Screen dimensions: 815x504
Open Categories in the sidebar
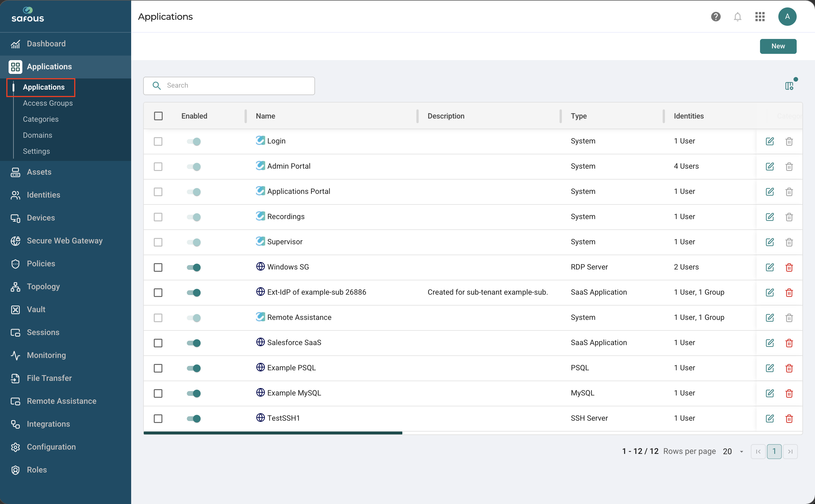(x=41, y=119)
